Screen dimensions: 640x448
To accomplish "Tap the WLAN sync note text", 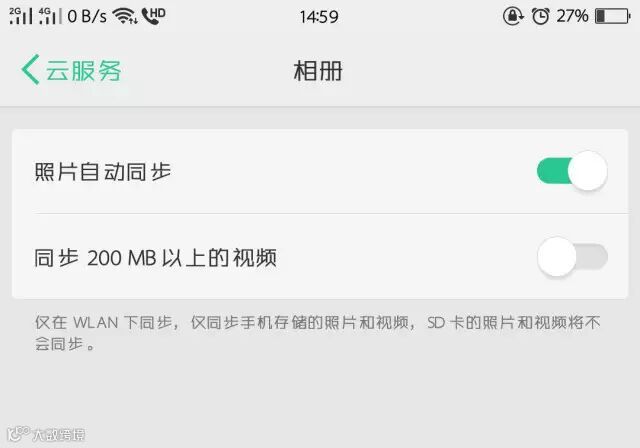I will click(318, 333).
